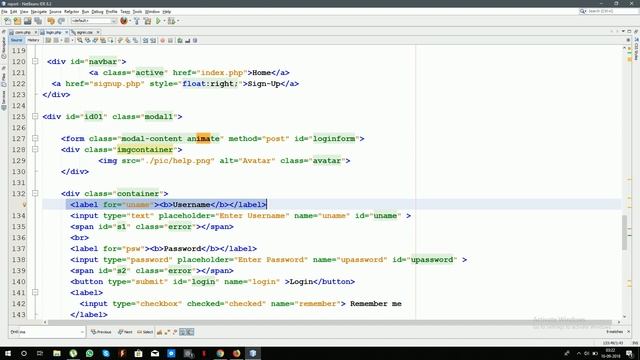This screenshot has height=360, width=640.
Task: Open the Tools menu
Action: [x=137, y=12]
